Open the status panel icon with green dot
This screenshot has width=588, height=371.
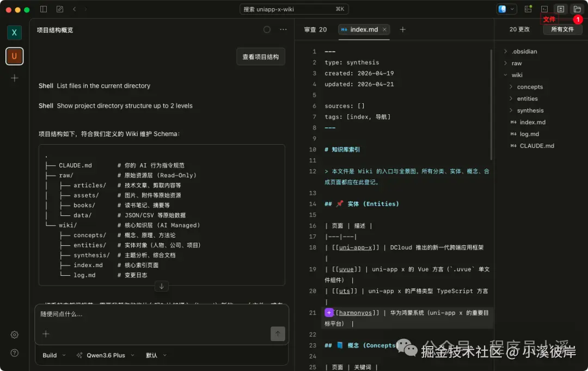(x=528, y=9)
